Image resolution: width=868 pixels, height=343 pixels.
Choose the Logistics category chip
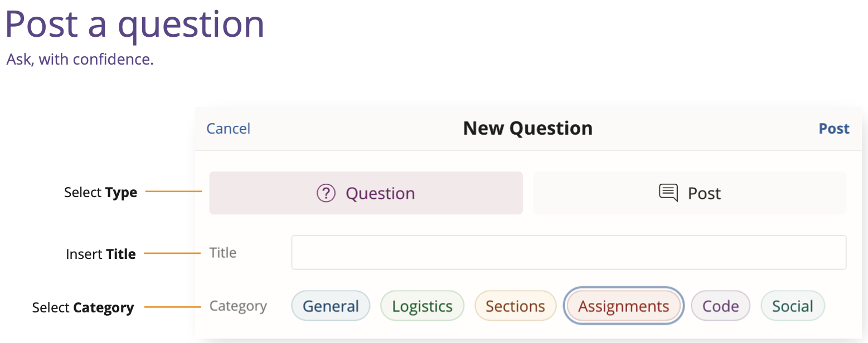tap(422, 306)
